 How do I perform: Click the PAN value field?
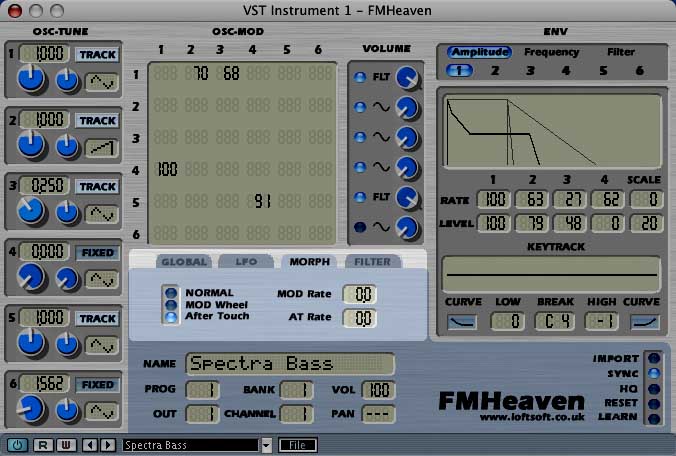379,414
